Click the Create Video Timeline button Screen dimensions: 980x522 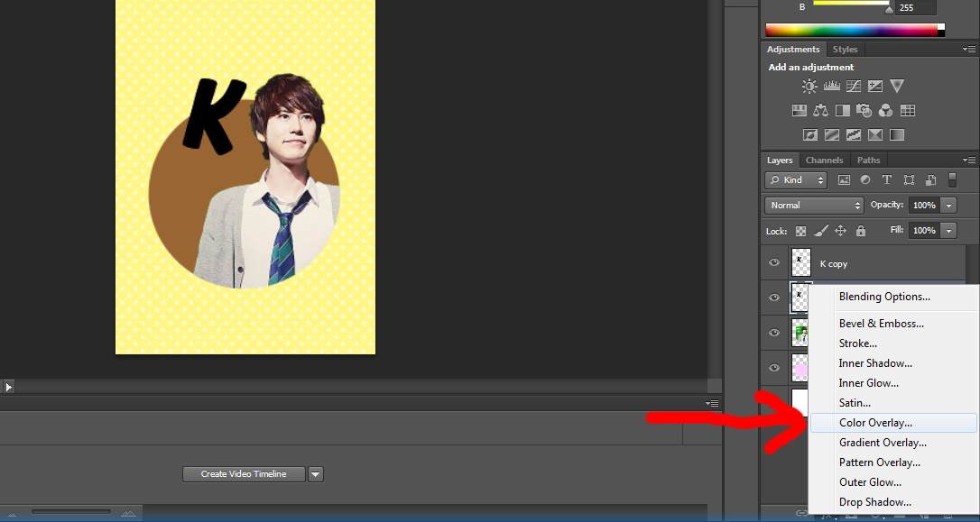pos(244,474)
